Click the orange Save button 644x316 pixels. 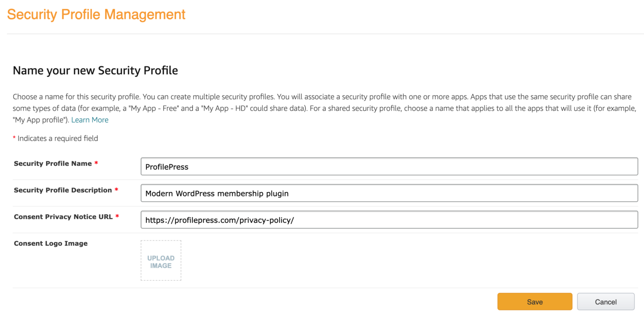pos(535,302)
